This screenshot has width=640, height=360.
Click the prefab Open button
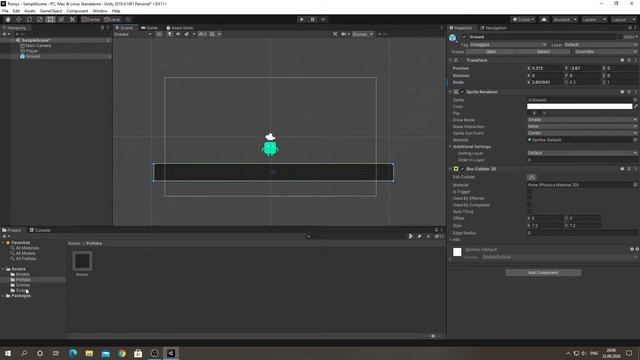pos(491,52)
